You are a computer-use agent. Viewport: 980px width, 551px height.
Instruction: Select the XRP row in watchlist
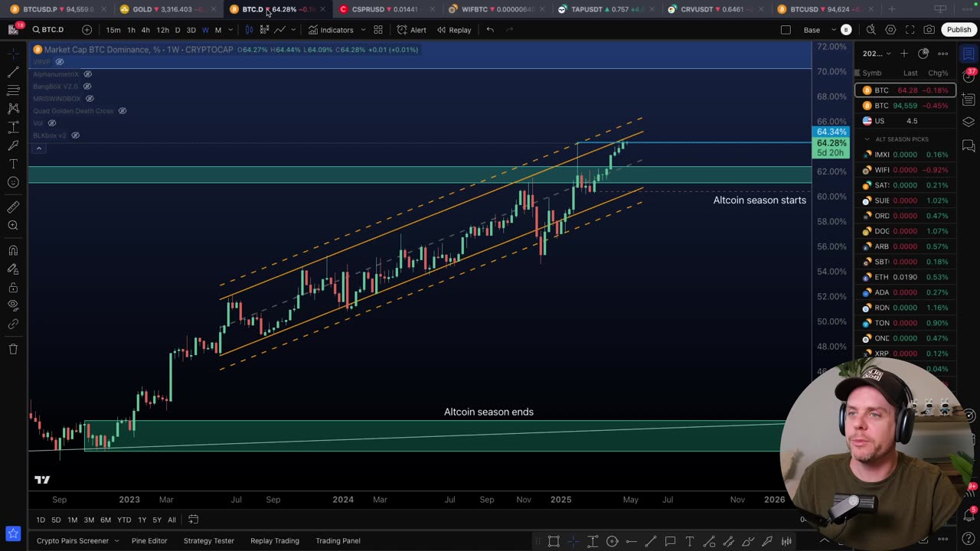click(x=906, y=354)
